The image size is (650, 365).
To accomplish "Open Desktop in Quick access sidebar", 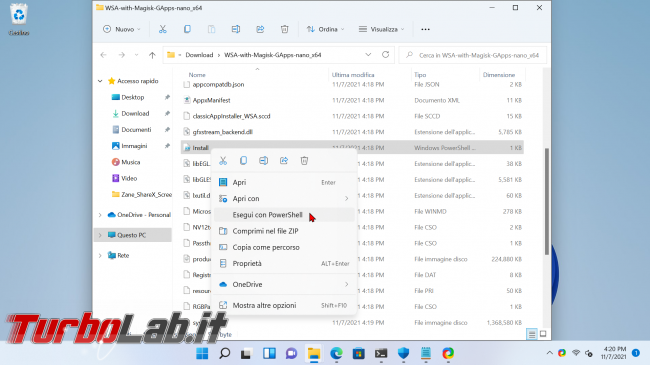I will coord(133,97).
